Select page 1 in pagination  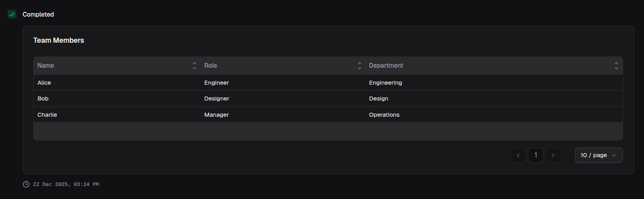pos(535,155)
